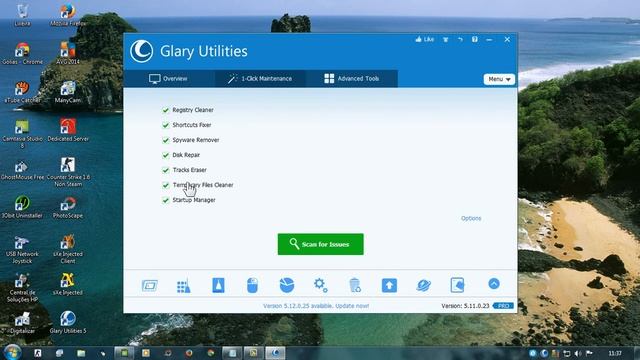Open the Options link
This screenshot has width=640, height=360.
tap(471, 218)
